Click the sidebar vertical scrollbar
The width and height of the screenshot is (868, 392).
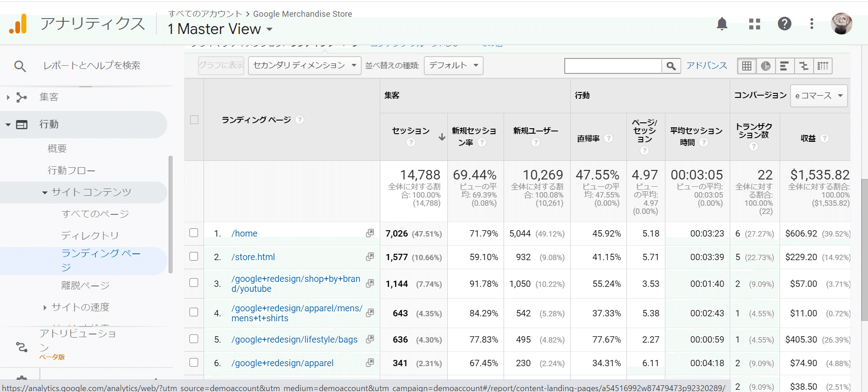coord(170,215)
